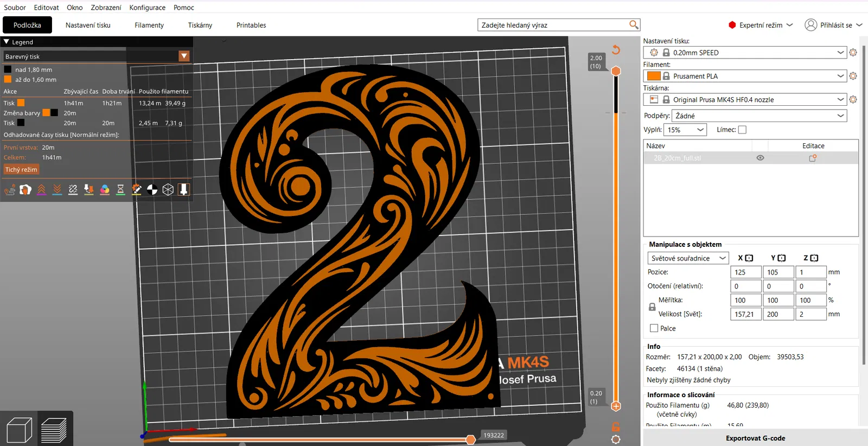Click the search magnifier icon
Screen dimensions: 868x446
coord(633,25)
